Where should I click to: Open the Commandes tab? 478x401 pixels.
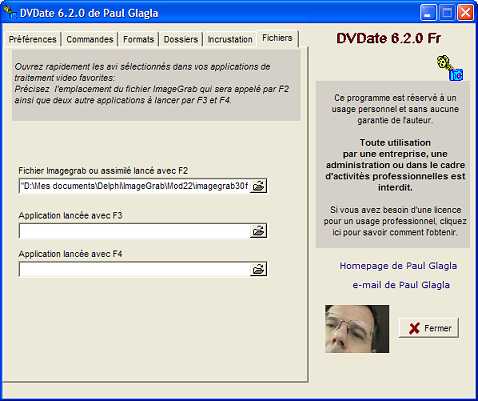90,39
